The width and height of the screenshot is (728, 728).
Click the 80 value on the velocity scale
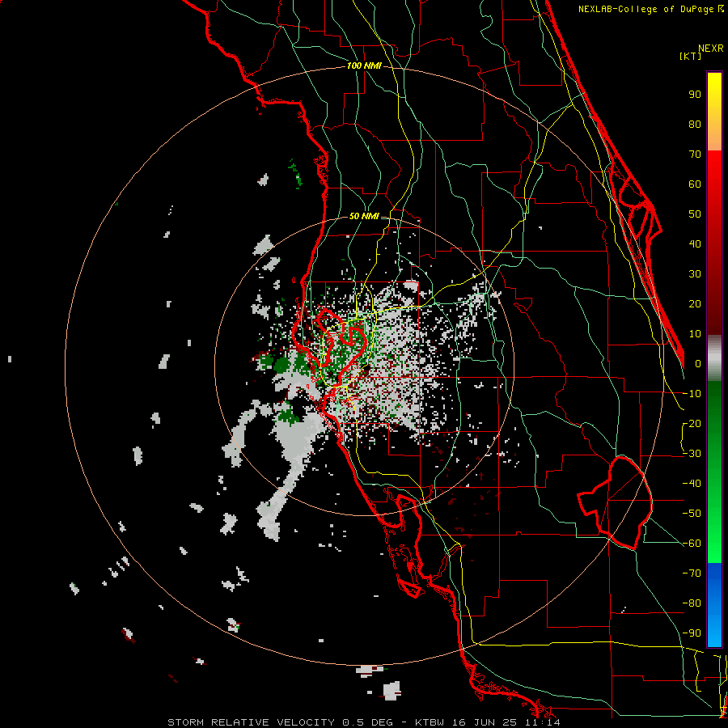[695, 124]
